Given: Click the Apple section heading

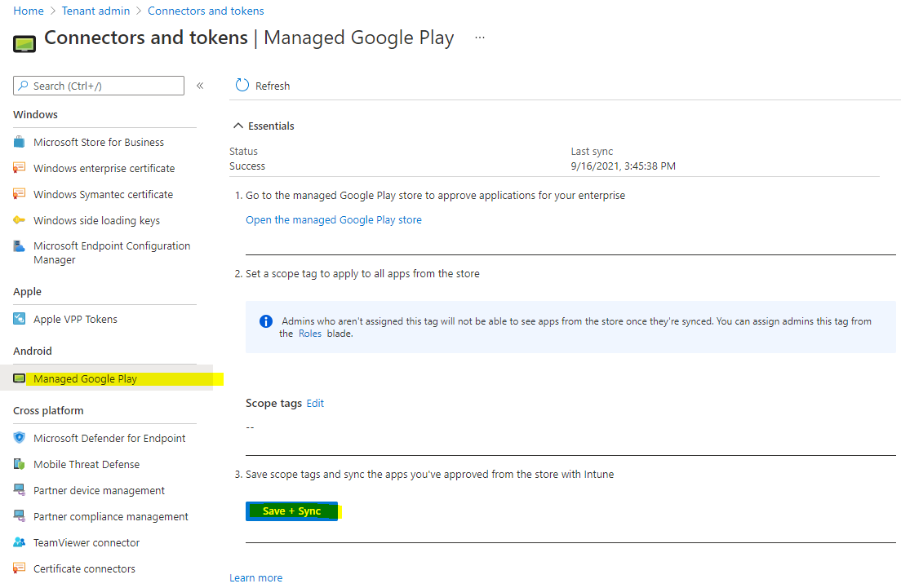Looking at the screenshot, I should point(27,291).
